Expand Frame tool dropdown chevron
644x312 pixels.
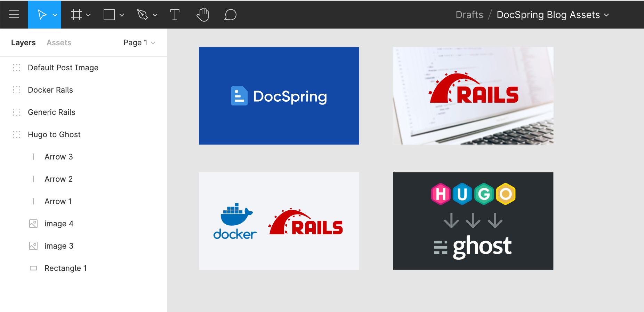88,15
